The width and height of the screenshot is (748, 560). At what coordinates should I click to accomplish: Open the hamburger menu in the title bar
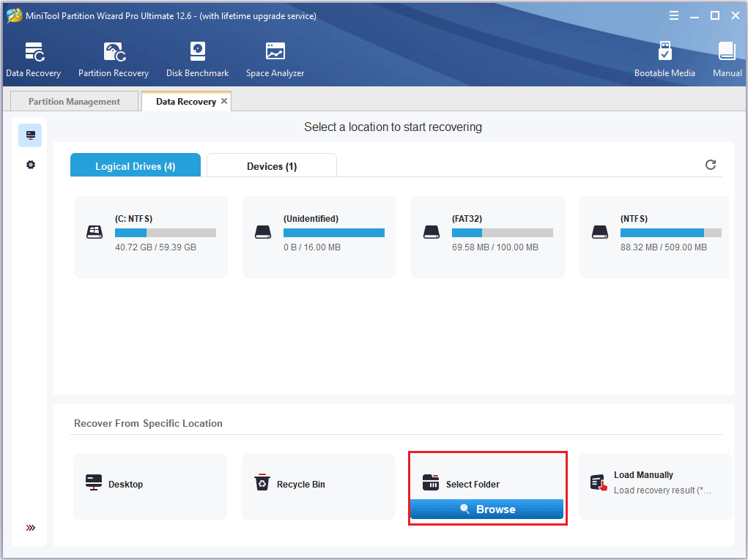(673, 15)
